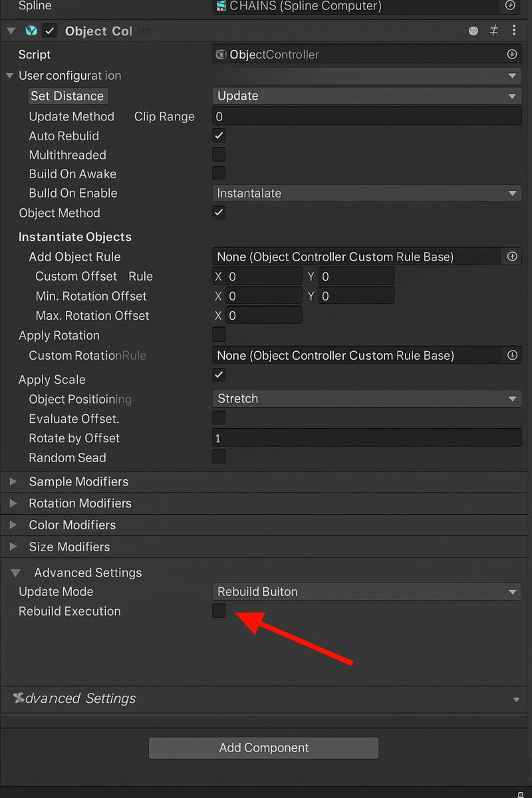Collapse the Object Controller component foldout
Screen dimensions: 532x798
(x=11, y=31)
